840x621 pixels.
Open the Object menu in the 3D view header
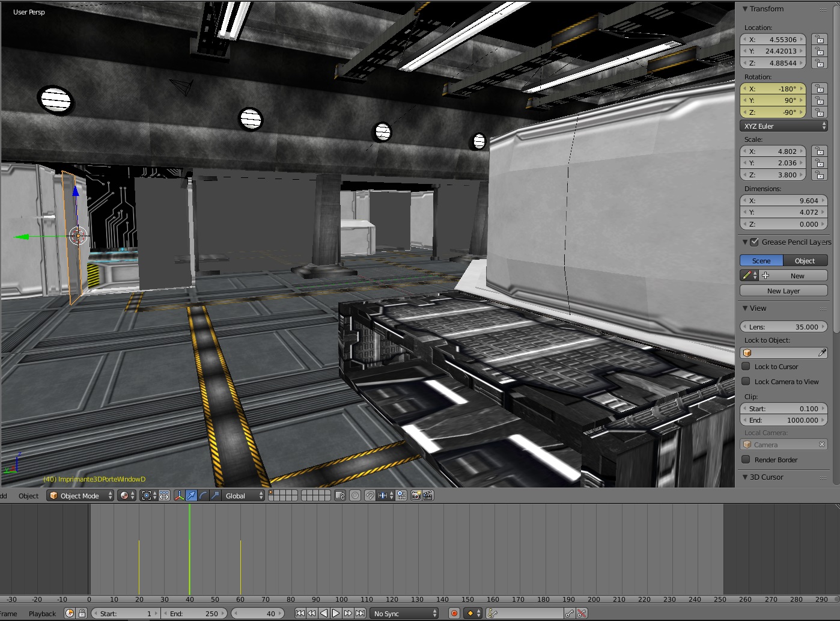[28, 496]
